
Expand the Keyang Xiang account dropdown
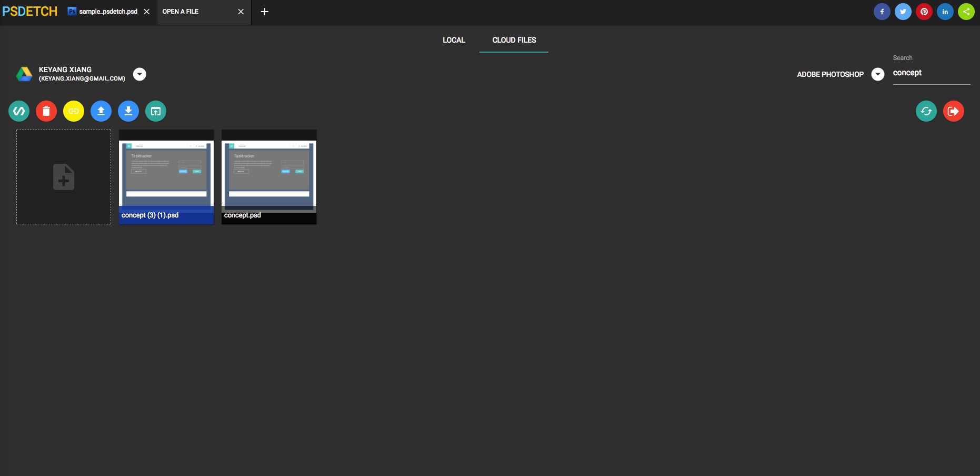point(139,74)
